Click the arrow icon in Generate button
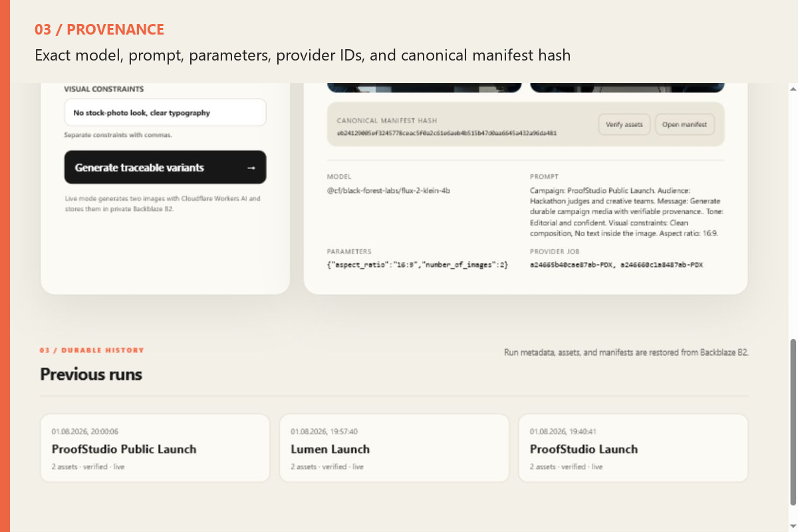Image resolution: width=798 pixels, height=532 pixels. [x=251, y=168]
